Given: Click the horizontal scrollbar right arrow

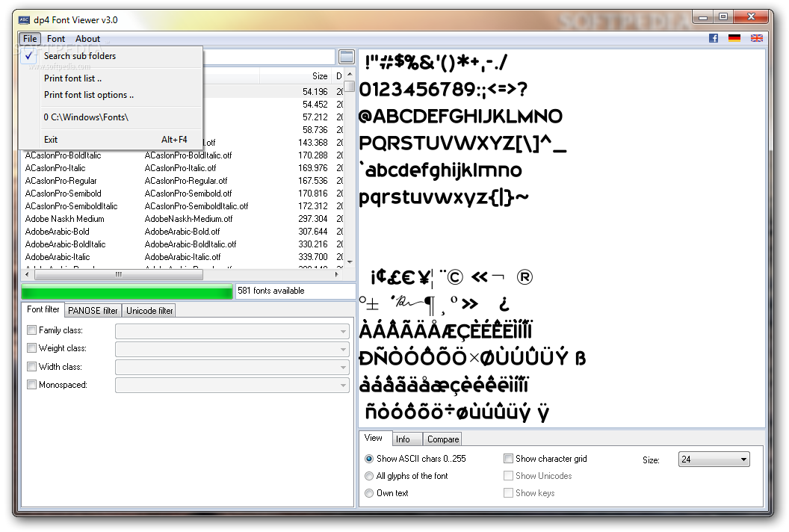Looking at the screenshot, I should (x=337, y=275).
